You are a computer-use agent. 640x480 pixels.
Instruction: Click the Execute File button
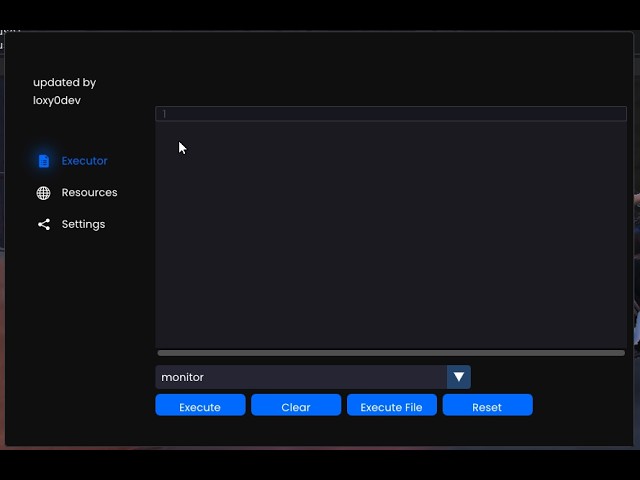tap(392, 405)
